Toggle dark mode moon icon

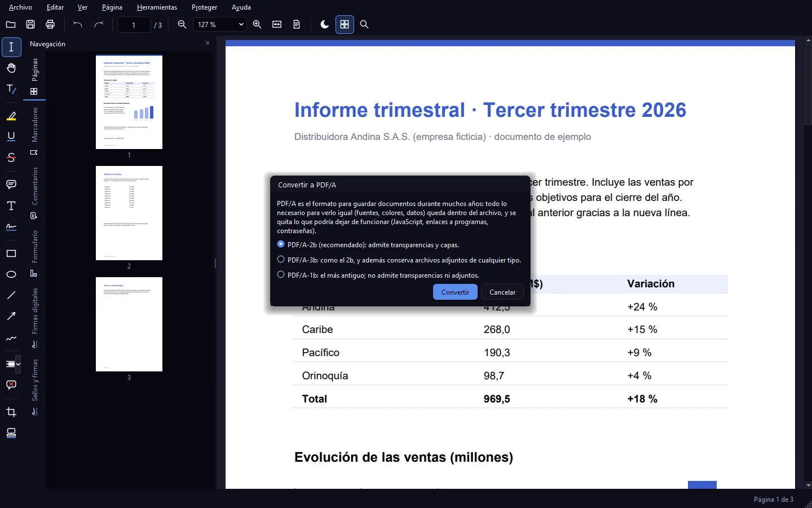click(324, 24)
